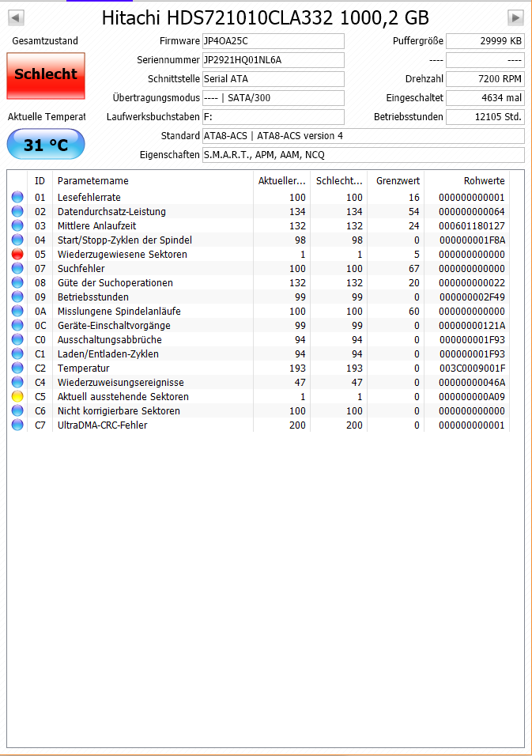This screenshot has width=532, height=756.
Task: Click blue status icon for Wiederzuweisungsereignisse
Action: point(17,382)
